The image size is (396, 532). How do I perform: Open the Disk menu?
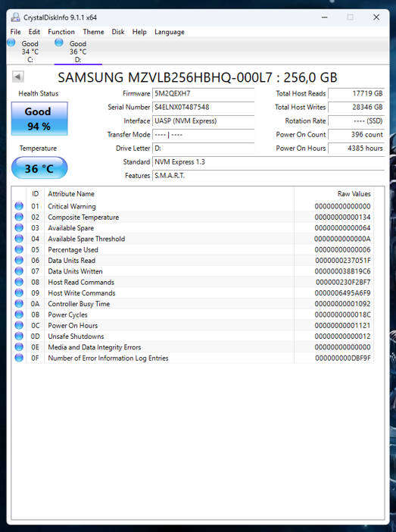point(118,32)
